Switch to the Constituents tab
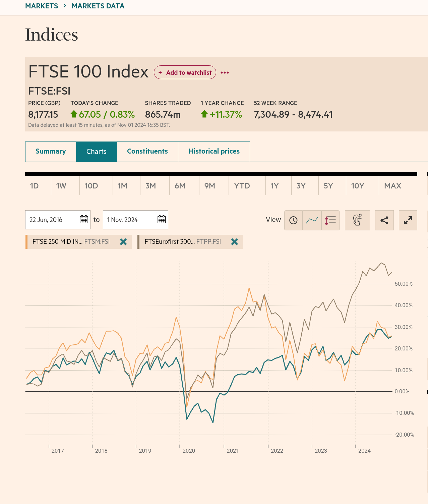 pos(147,152)
